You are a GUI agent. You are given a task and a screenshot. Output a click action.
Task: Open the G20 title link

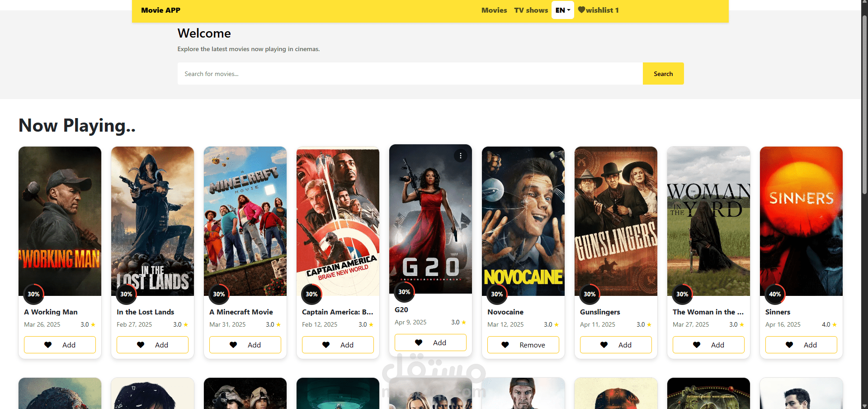(x=401, y=309)
